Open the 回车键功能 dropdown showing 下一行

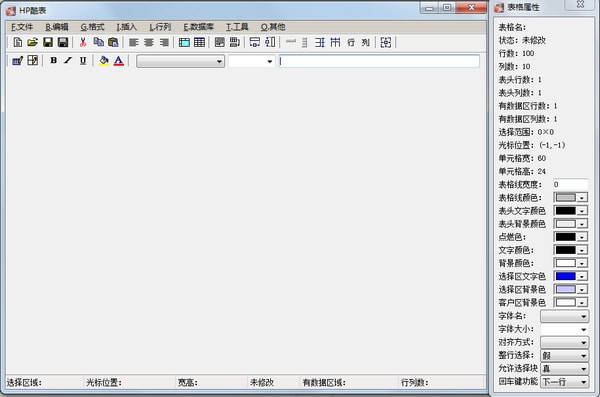tap(564, 382)
